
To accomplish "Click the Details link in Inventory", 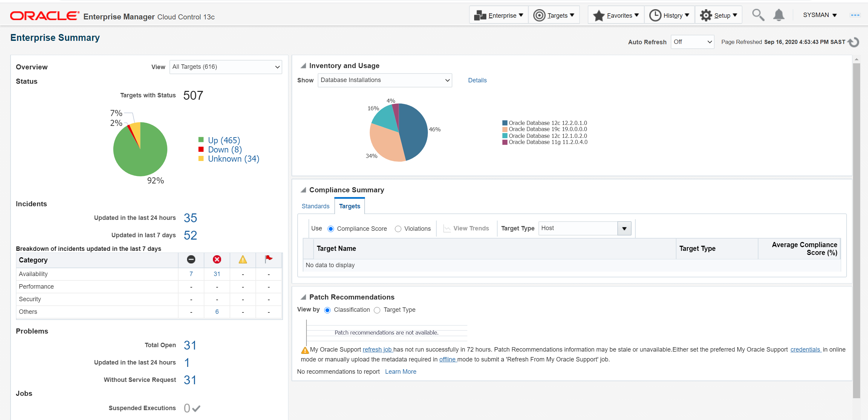I will click(x=477, y=80).
